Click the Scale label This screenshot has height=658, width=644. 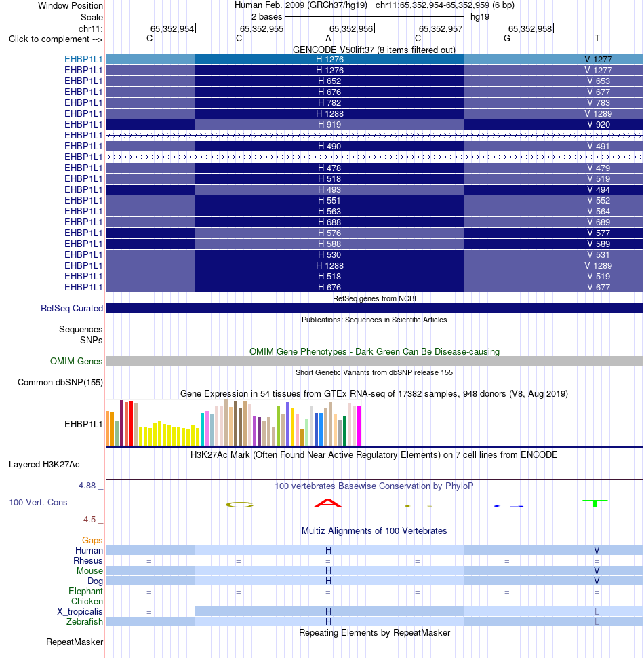92,17
